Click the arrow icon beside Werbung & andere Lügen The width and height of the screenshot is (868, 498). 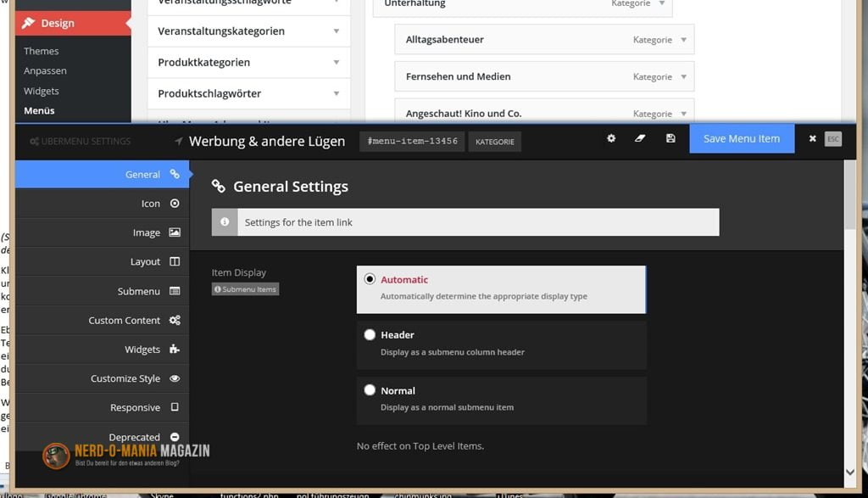pos(178,142)
